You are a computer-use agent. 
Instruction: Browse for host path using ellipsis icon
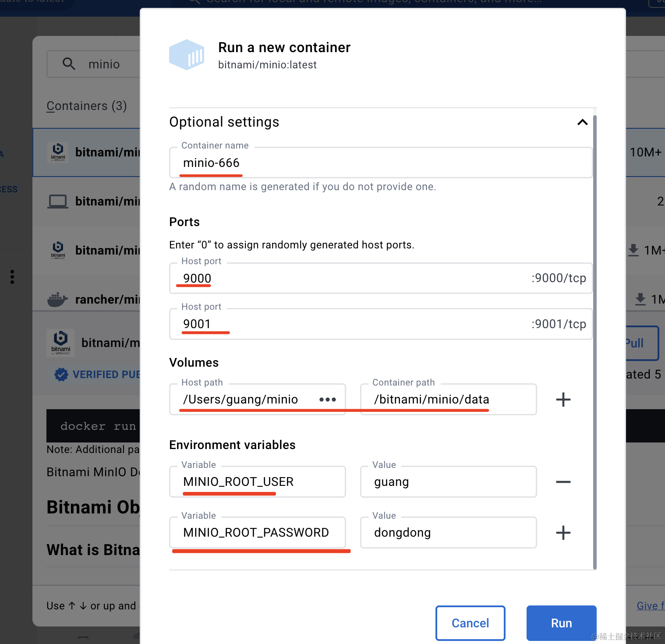328,400
